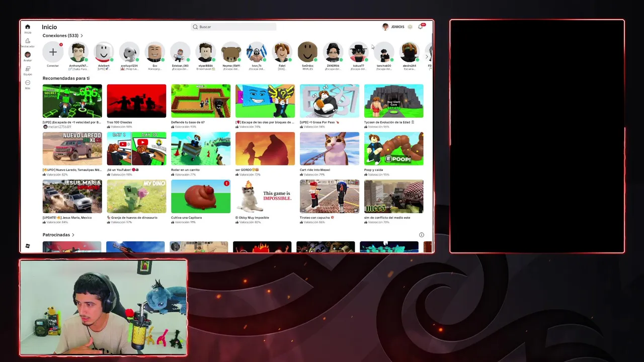Open the notifications bell

(421, 27)
